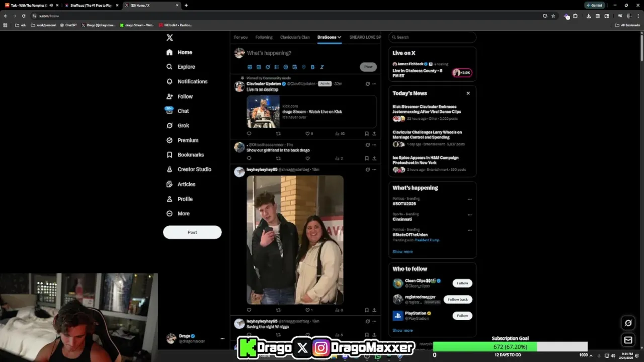644x362 pixels.
Task: Click the schedule post icon in composer
Action: [x=295, y=67]
